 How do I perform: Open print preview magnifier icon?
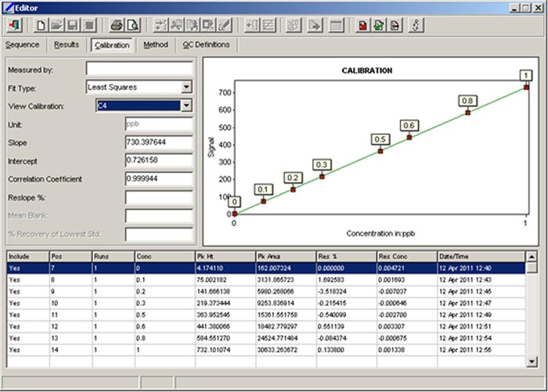133,25
